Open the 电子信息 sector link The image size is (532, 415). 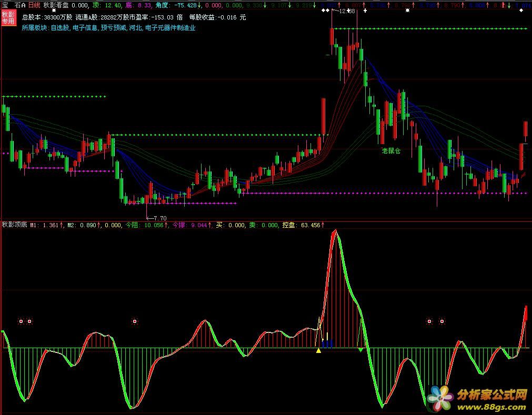click(x=85, y=28)
